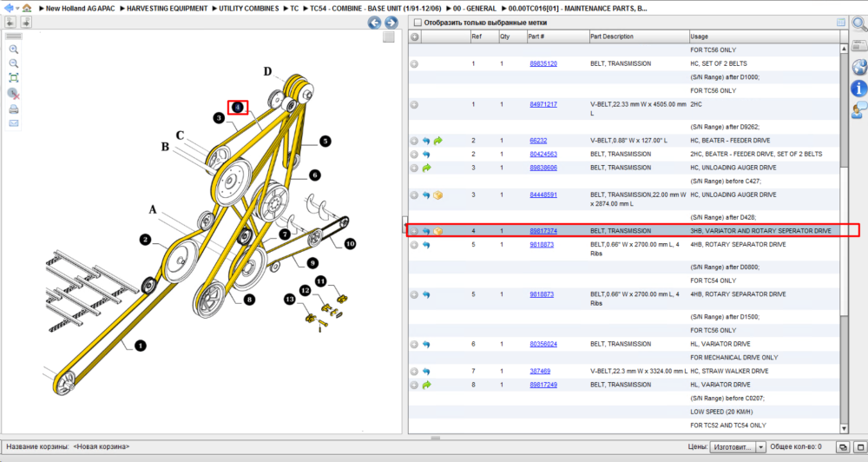Select callout 8 on the diagram
Image resolution: width=868 pixels, height=462 pixels.
250,300
